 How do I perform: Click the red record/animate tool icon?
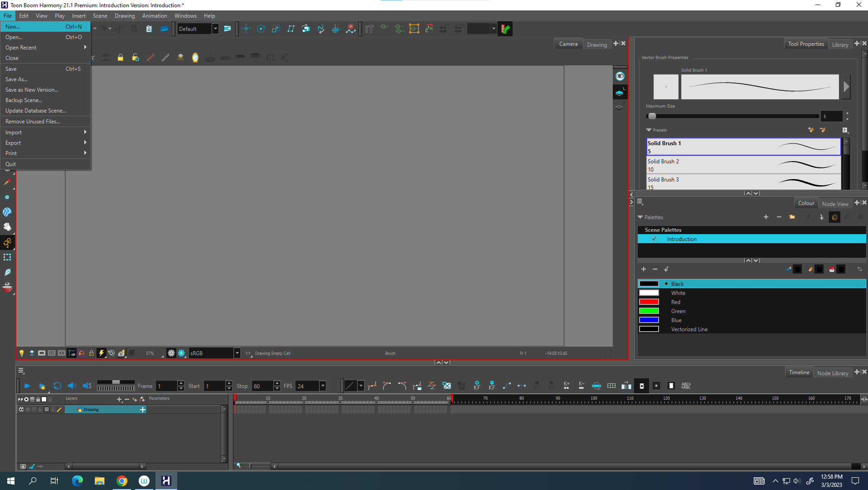pos(351,29)
